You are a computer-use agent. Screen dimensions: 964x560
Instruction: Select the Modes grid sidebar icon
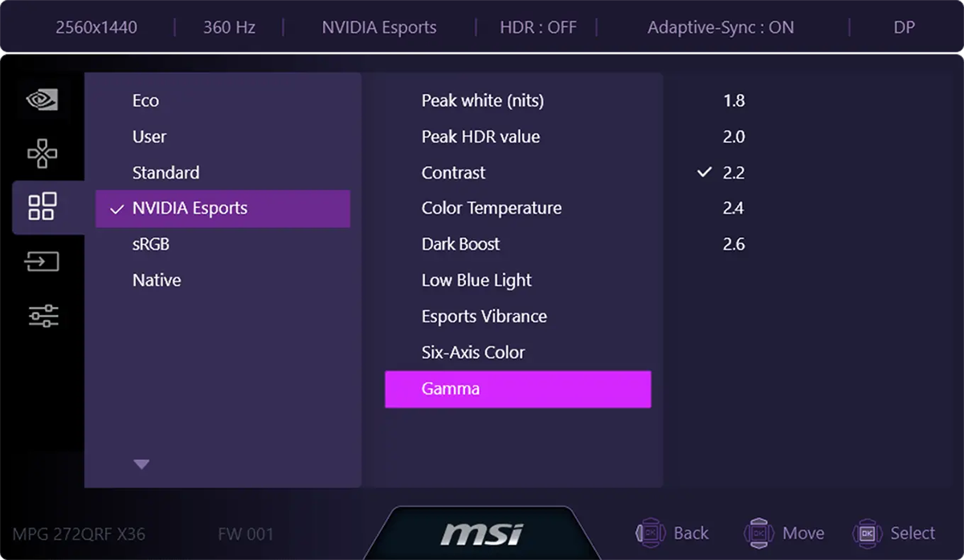click(x=43, y=207)
